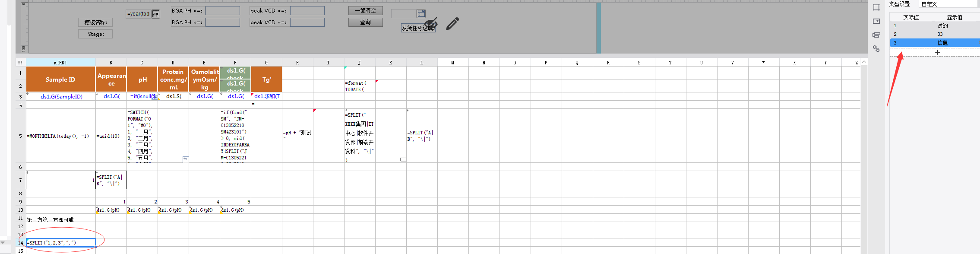Image resolution: width=980 pixels, height=254 pixels.
Task: Select the 第三方第三方即可或 cell
Action: pos(60,219)
